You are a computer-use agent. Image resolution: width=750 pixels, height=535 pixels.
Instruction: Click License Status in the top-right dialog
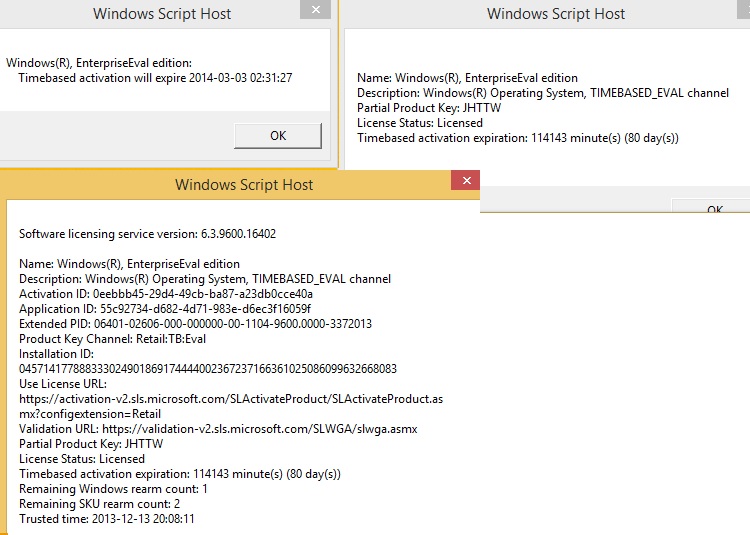(x=419, y=123)
